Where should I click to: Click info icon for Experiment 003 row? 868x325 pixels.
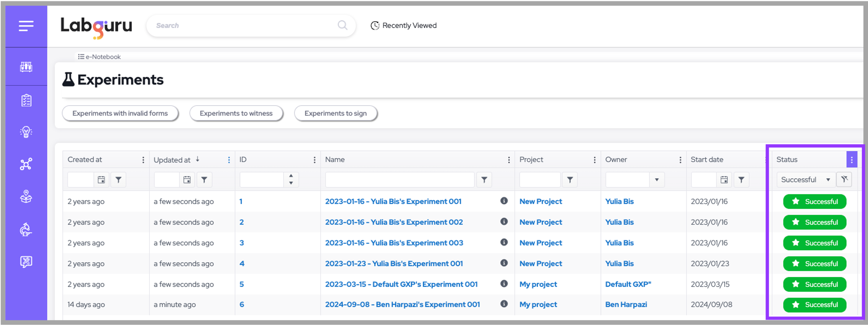504,242
